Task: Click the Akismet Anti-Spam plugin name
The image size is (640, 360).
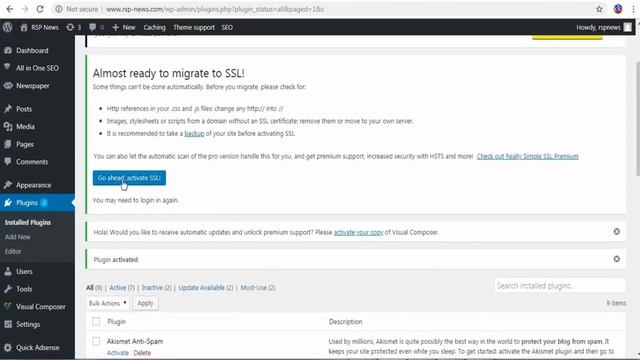Action: (135, 341)
